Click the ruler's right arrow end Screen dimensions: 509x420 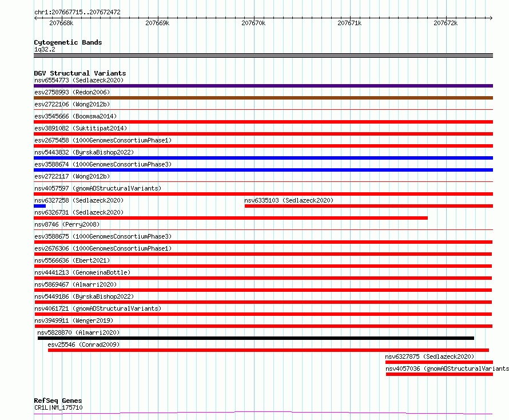click(x=491, y=18)
